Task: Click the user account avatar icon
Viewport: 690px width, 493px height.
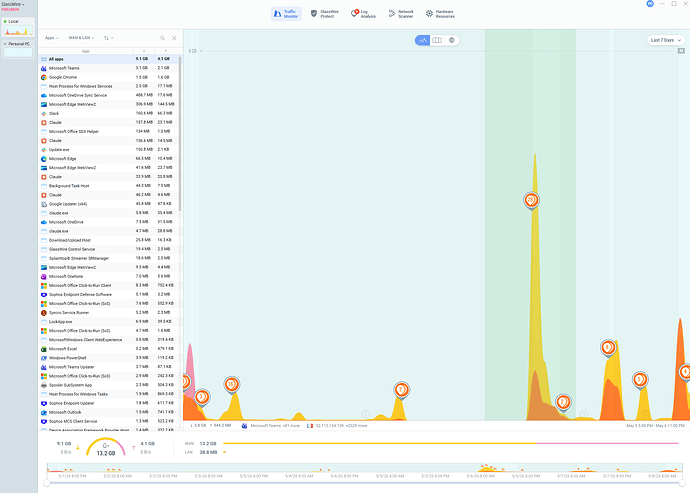Action: 650,4
